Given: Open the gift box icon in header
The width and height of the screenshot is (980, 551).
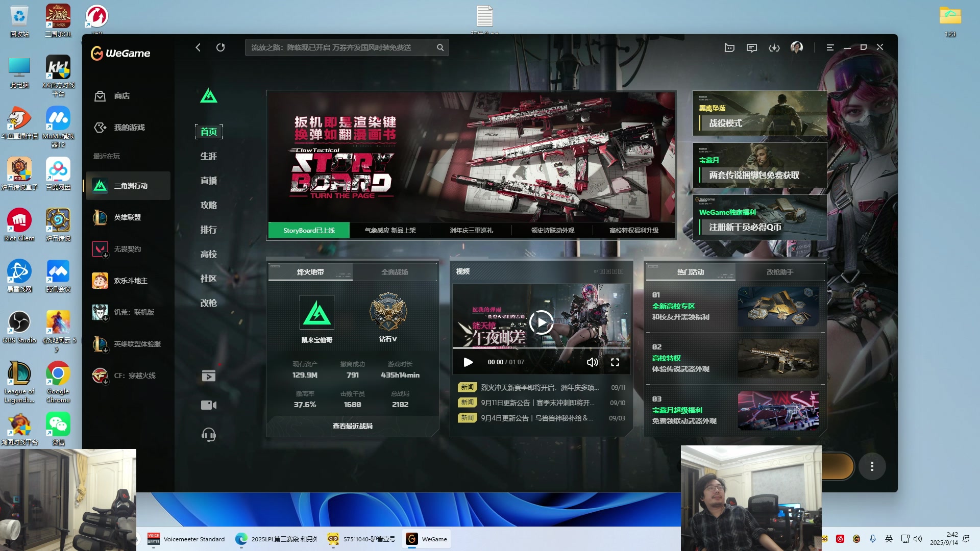Looking at the screenshot, I should click(729, 47).
